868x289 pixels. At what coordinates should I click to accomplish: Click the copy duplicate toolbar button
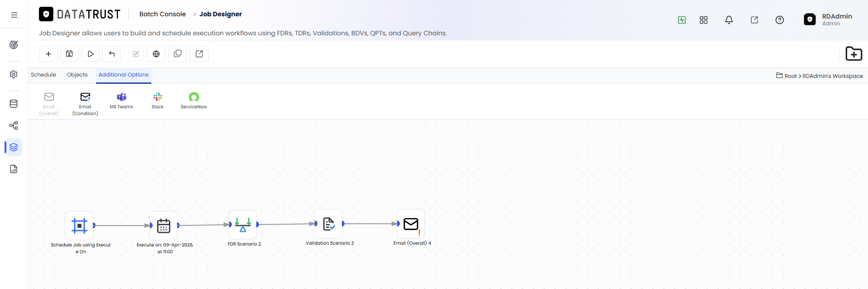tap(177, 54)
